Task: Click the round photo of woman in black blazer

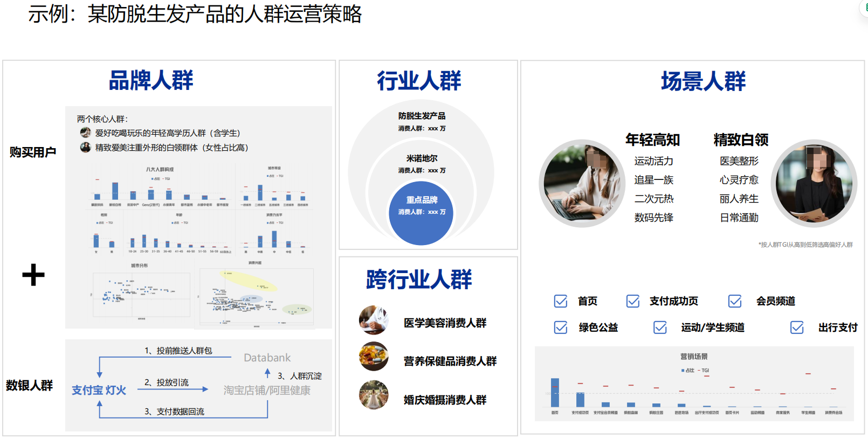Action: [x=814, y=183]
